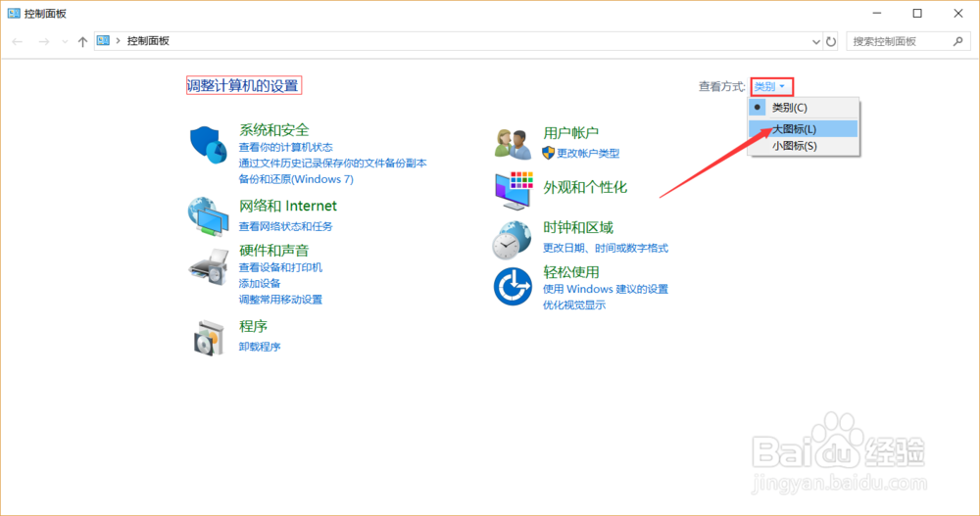Screen dimensions: 980x516
Task: Minimize the Control Panel window
Action: 877,13
